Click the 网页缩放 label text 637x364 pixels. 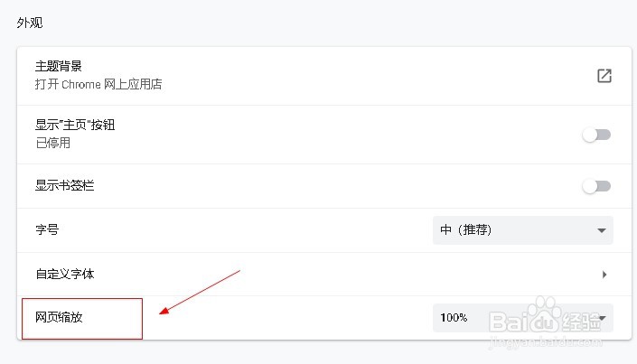[59, 318]
